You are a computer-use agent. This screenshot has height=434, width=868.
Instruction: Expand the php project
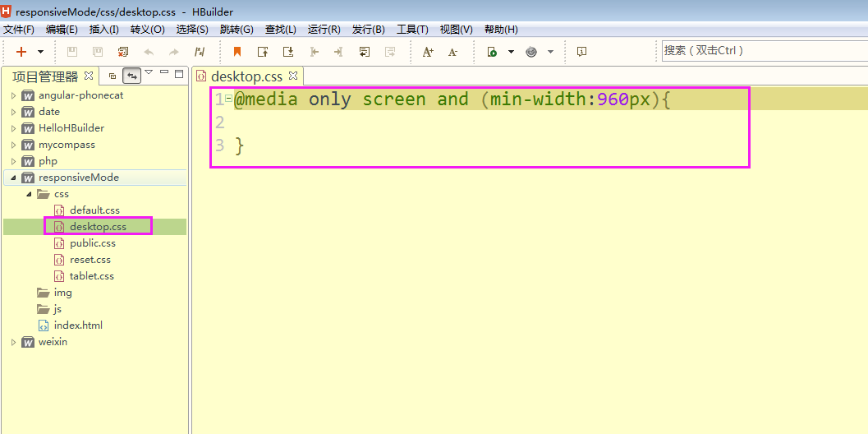(x=14, y=161)
